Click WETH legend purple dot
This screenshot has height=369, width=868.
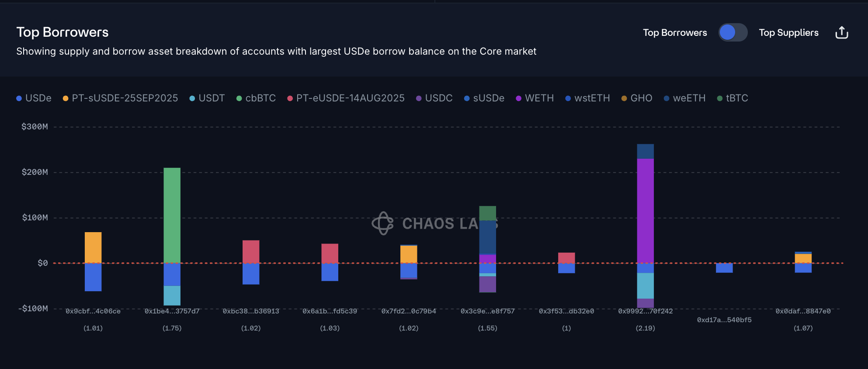coord(519,98)
